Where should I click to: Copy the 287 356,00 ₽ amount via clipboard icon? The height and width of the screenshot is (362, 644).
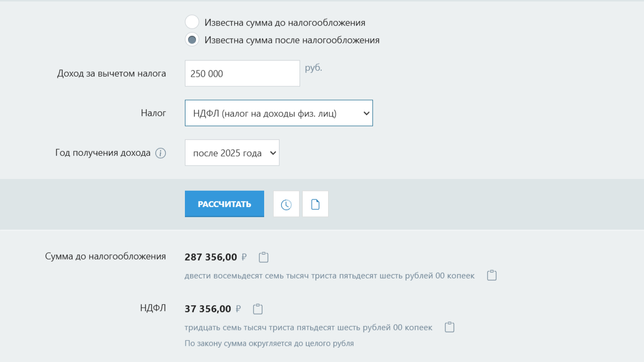(x=264, y=257)
